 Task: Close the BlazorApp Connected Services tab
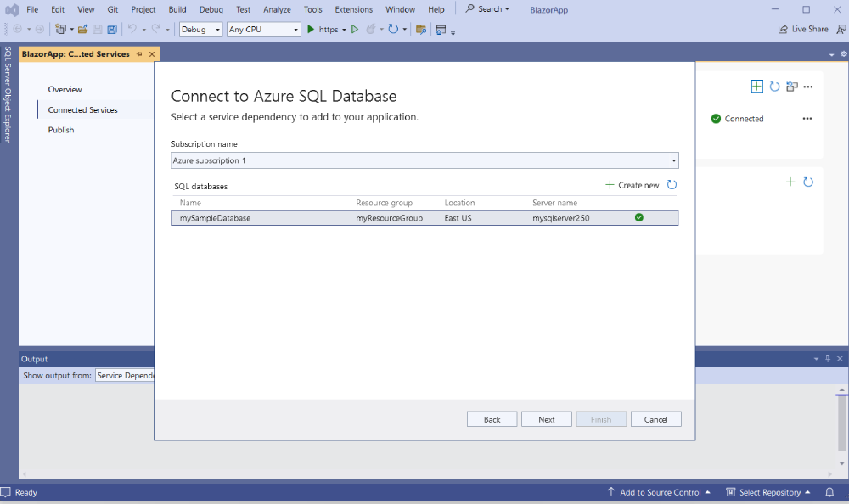(x=152, y=54)
